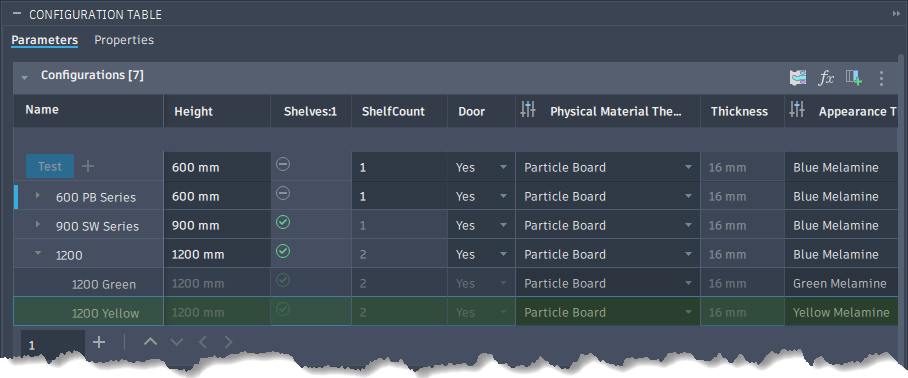The width and height of the screenshot is (908, 378).
Task: Click the add column icon
Action: click(854, 78)
